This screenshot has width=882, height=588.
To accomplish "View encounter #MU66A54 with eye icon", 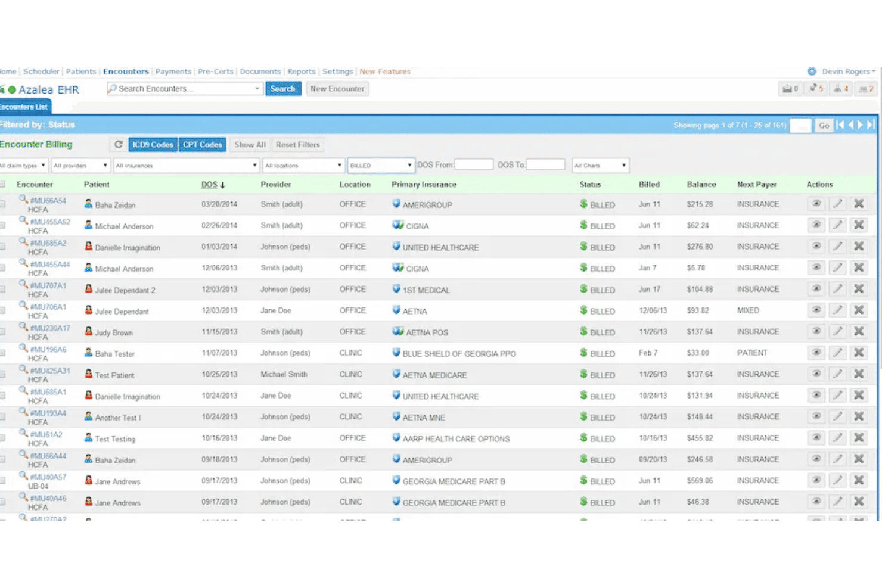I will [x=816, y=204].
